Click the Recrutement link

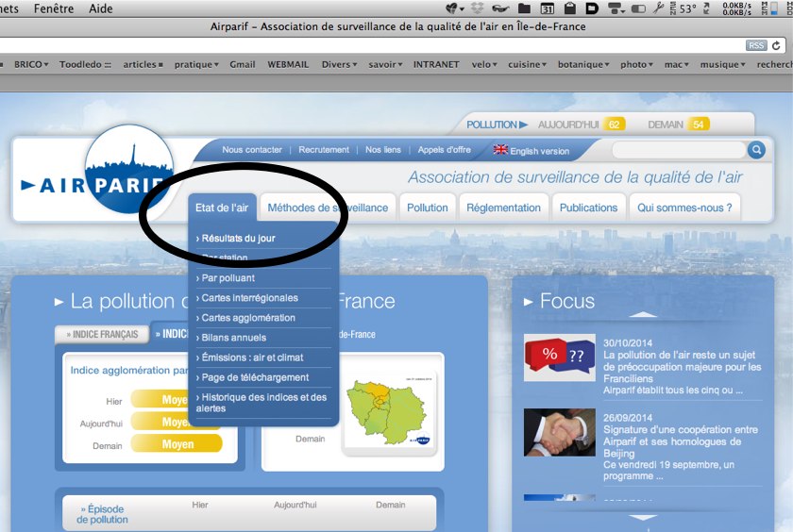pyautogui.click(x=324, y=150)
